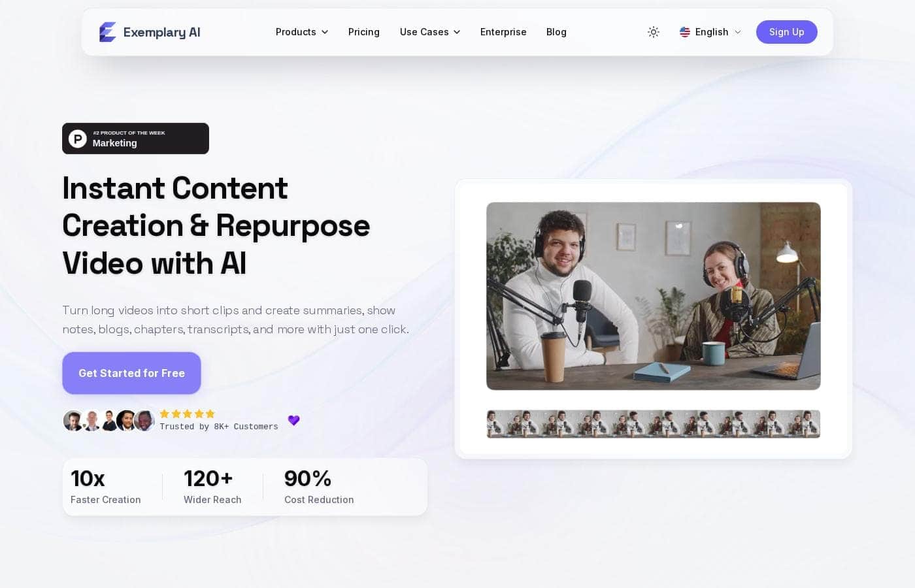The width and height of the screenshot is (915, 588).
Task: Open the #2 Product of the Week badge
Action: (135, 139)
